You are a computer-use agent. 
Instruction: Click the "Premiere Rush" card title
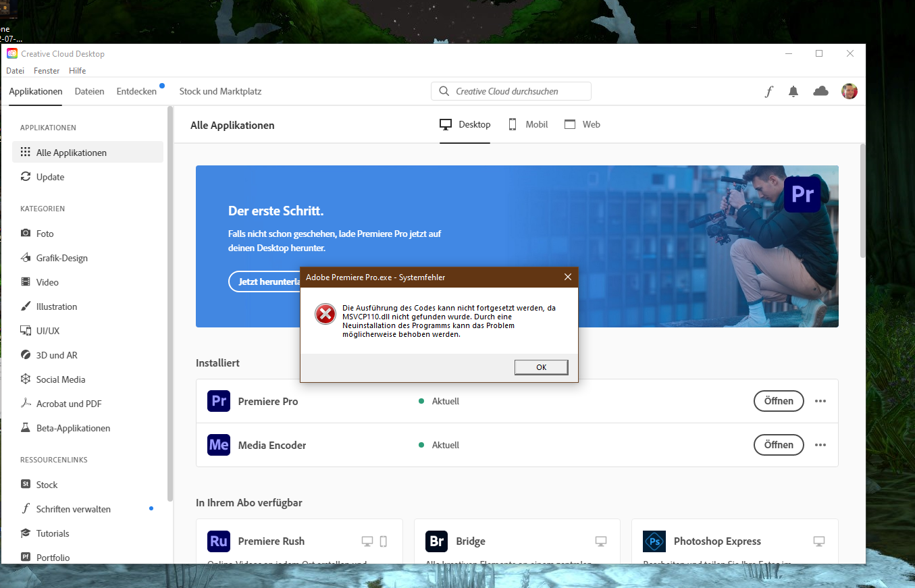(x=271, y=541)
